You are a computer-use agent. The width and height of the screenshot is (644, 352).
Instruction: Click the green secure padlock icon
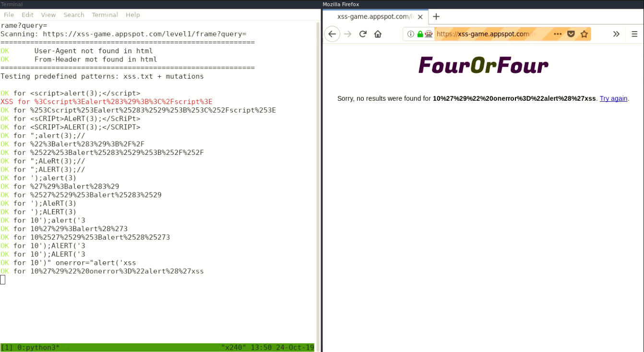click(420, 34)
